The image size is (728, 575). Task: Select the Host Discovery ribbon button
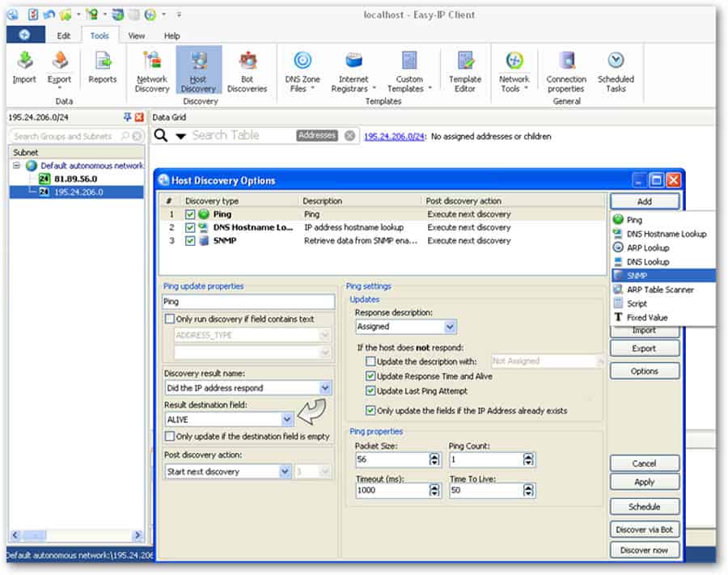199,71
